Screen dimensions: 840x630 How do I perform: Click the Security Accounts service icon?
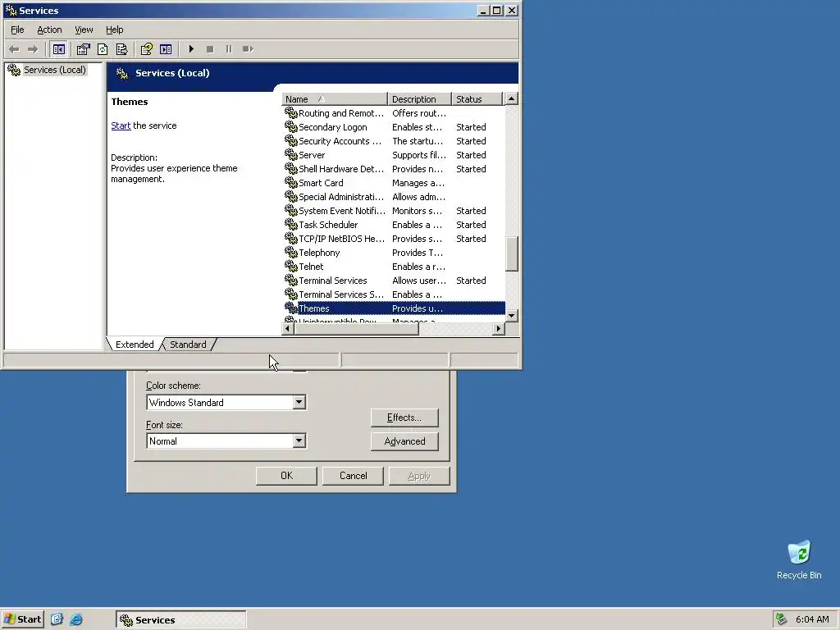(291, 141)
